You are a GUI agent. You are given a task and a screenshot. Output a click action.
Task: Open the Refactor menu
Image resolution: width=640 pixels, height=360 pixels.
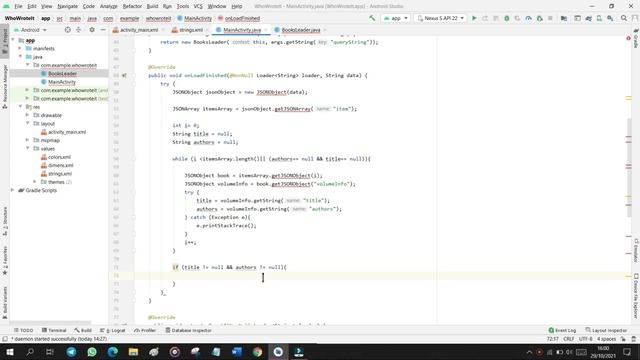132,6
